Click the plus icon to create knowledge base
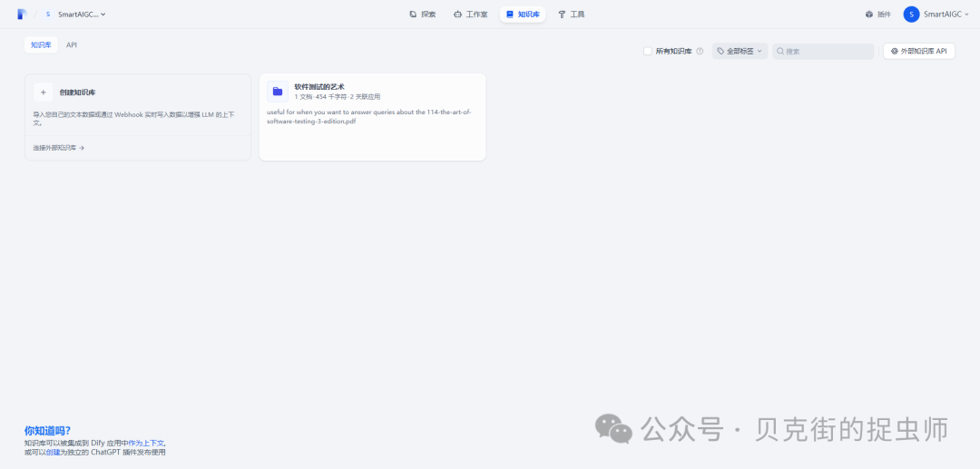The height and width of the screenshot is (469, 980). point(44,92)
